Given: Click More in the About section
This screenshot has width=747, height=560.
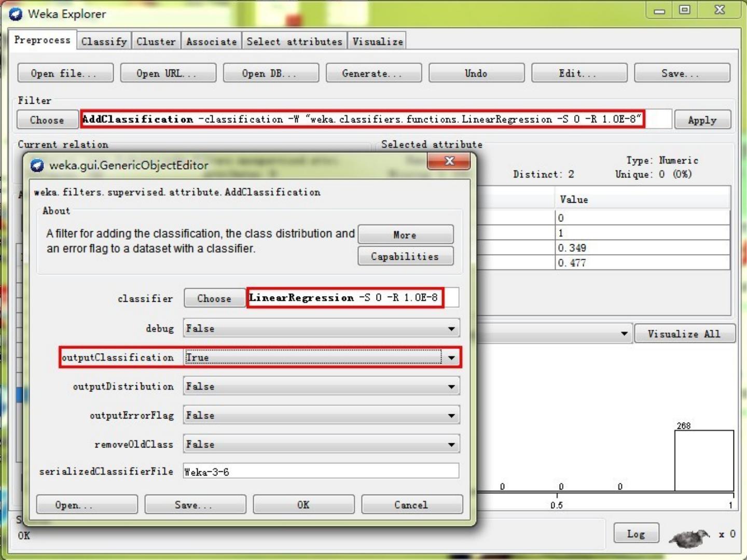Looking at the screenshot, I should [x=405, y=234].
